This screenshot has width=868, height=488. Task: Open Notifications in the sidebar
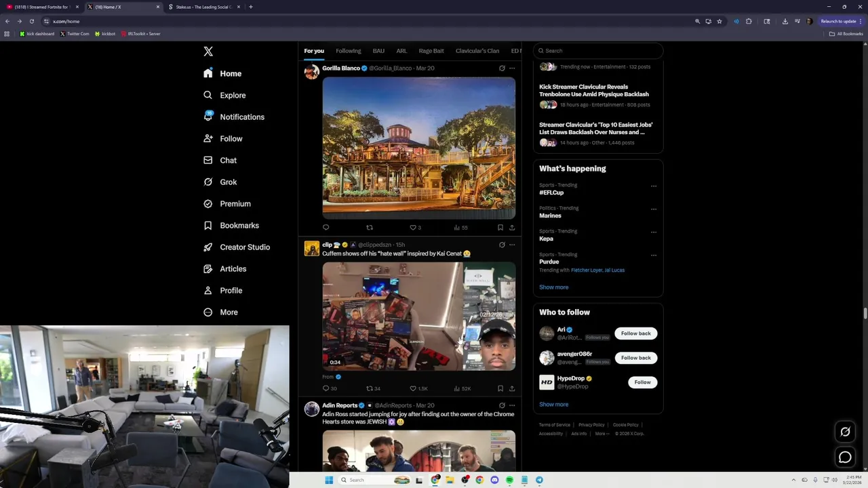[x=234, y=117]
